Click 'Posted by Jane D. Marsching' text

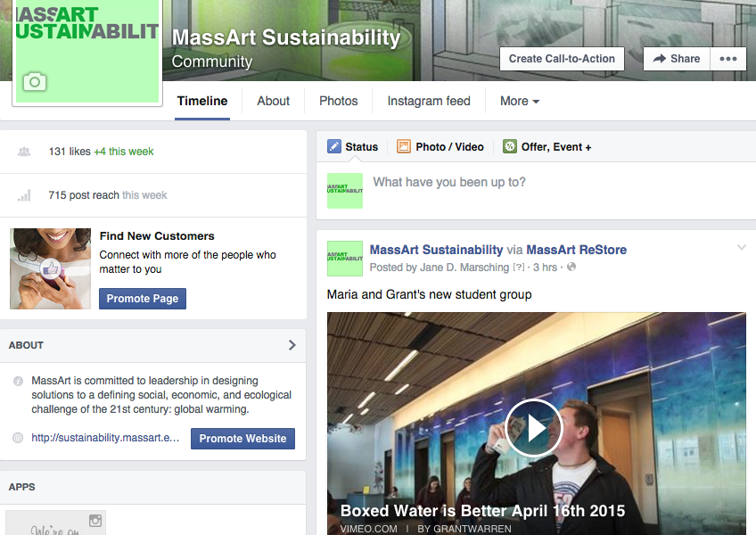(440, 267)
